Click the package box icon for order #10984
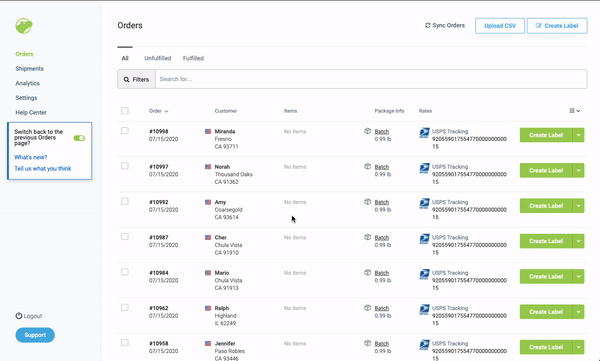The height and width of the screenshot is (361, 600). (367, 272)
